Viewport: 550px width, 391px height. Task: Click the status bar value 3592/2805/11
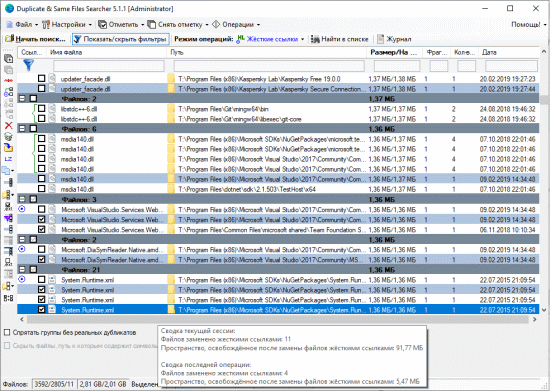pos(54,384)
